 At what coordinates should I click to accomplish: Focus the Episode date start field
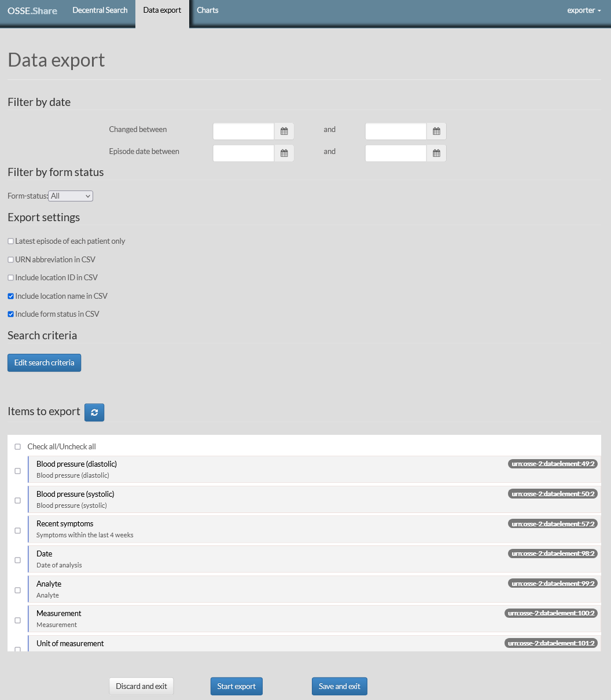(244, 153)
